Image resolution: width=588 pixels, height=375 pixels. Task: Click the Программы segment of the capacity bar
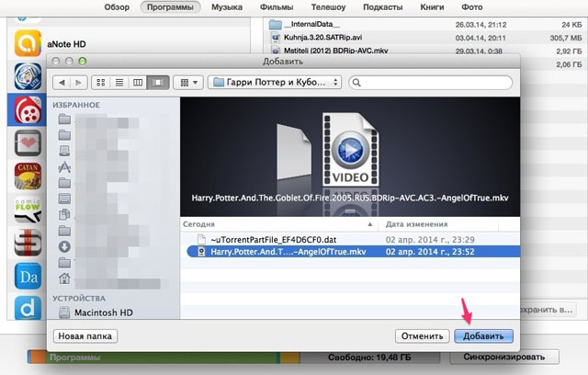coord(162,358)
